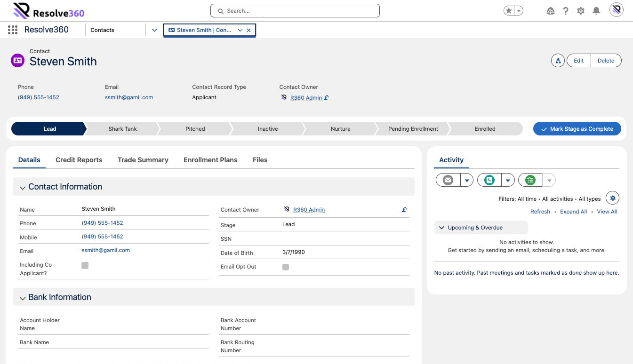Switch to the Files tab

click(260, 160)
